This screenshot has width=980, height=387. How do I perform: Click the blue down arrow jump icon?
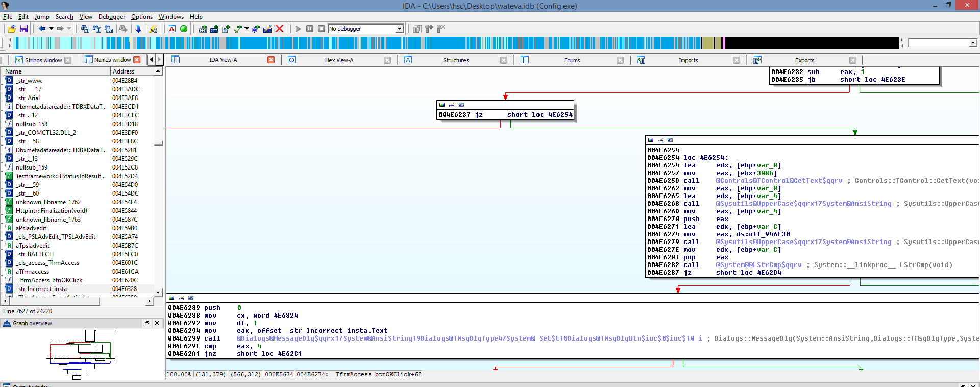(138, 29)
